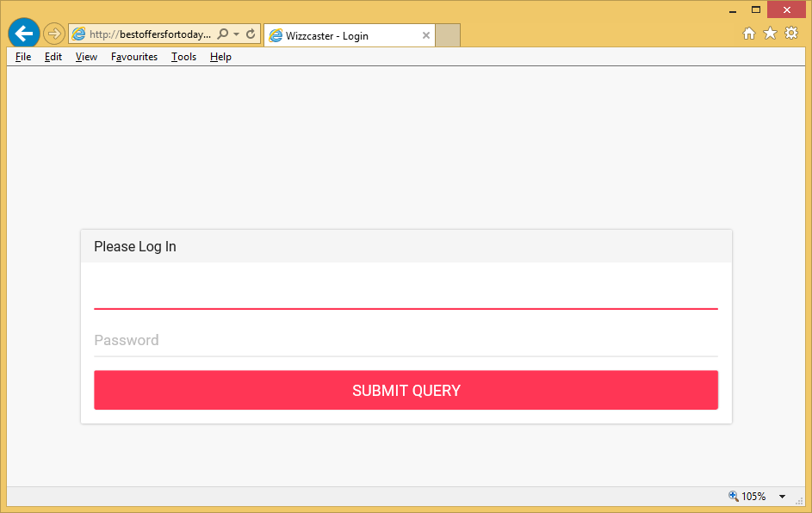Open Favourites with the star icon

click(770, 34)
